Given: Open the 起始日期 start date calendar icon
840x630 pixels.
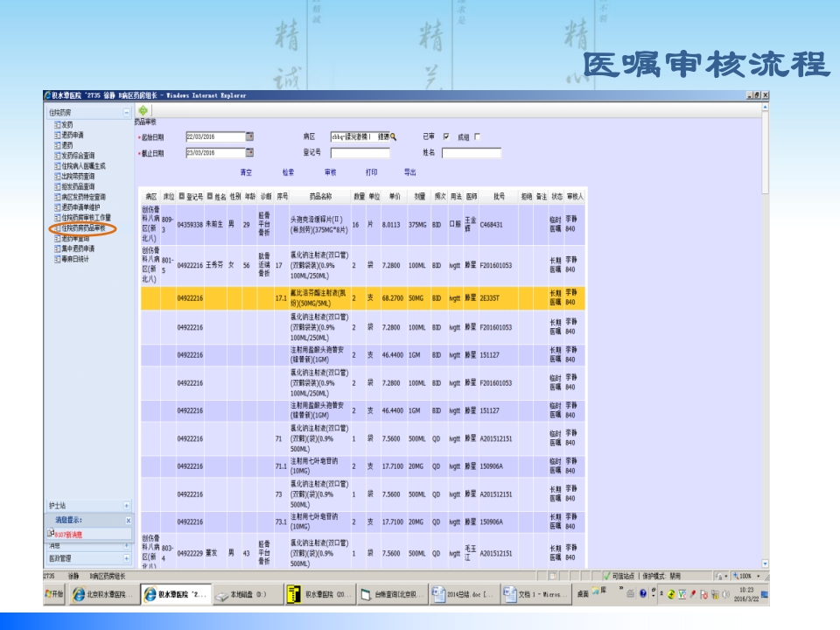Looking at the screenshot, I should point(249,136).
